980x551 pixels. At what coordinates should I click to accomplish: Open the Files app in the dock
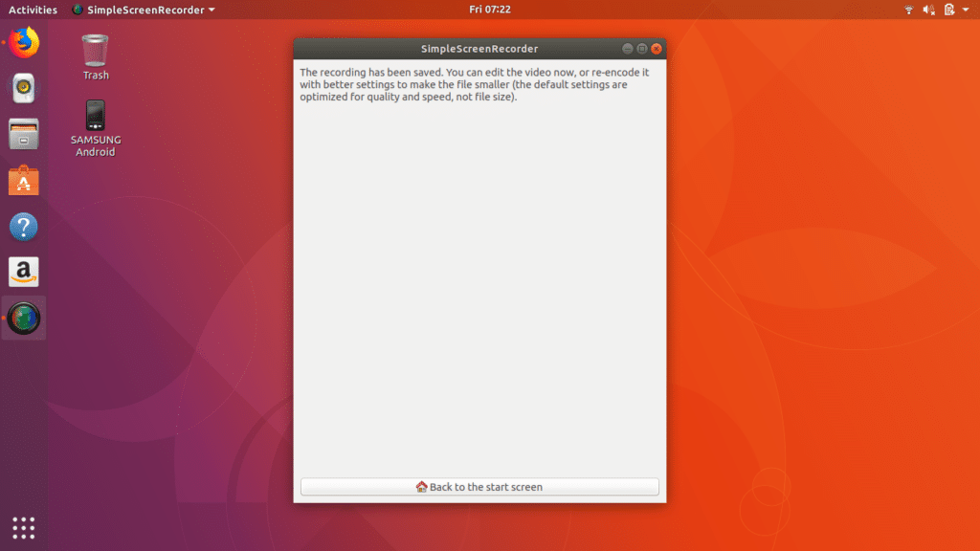pos(23,134)
